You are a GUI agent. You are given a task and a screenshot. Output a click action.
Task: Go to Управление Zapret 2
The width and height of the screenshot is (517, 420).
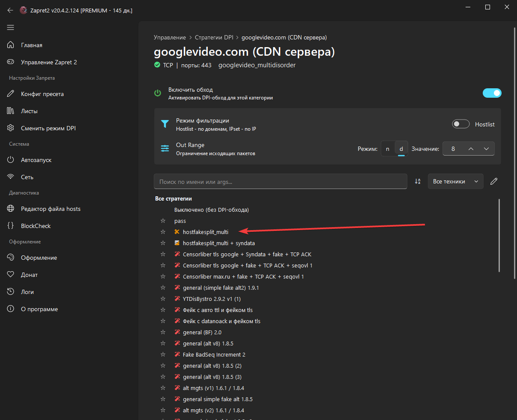tap(49, 62)
